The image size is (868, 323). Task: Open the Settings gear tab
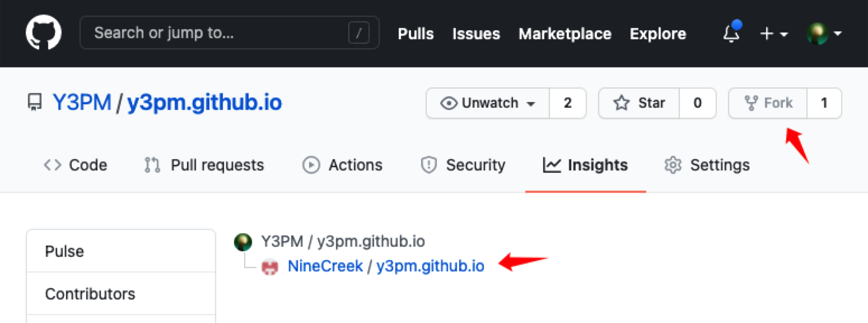pyautogui.click(x=707, y=165)
